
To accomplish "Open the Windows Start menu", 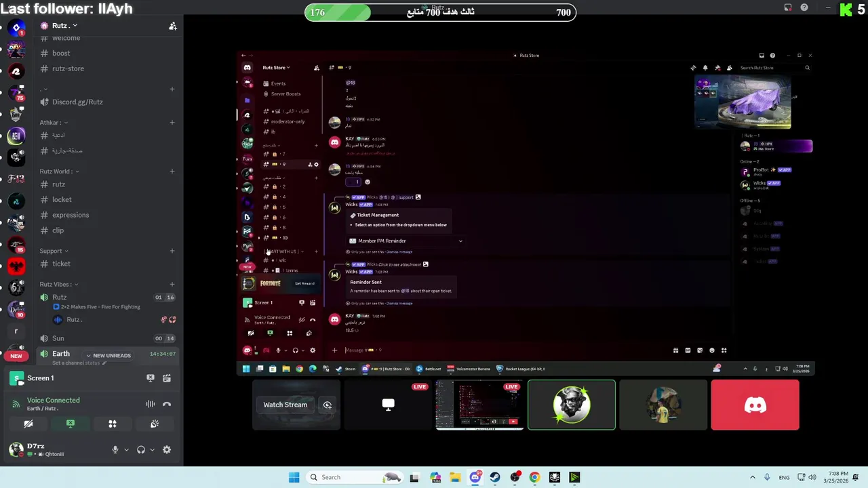I will click(x=294, y=477).
